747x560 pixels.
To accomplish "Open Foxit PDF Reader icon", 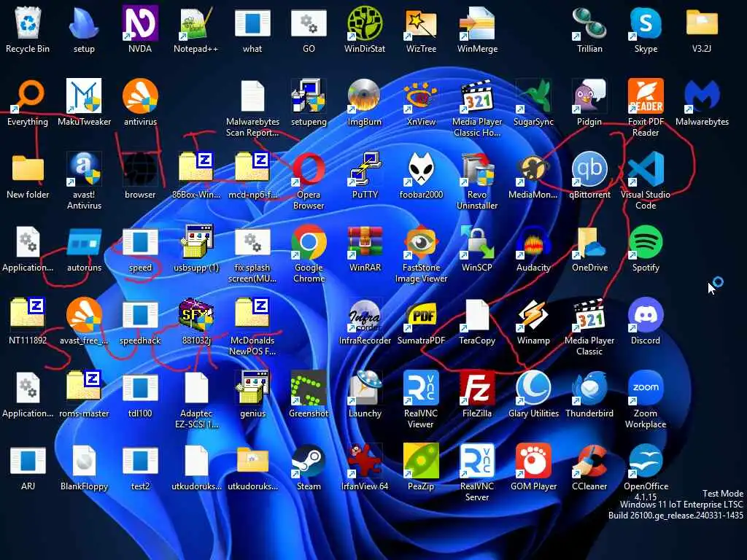I will [646, 96].
